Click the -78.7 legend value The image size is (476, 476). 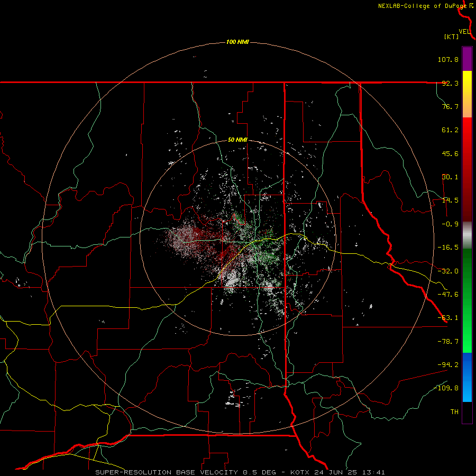(448, 342)
